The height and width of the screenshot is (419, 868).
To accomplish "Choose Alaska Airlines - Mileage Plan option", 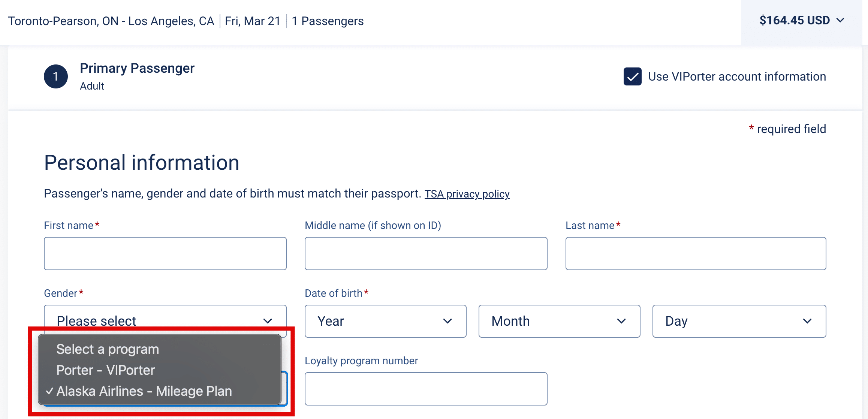I will pyautogui.click(x=144, y=391).
